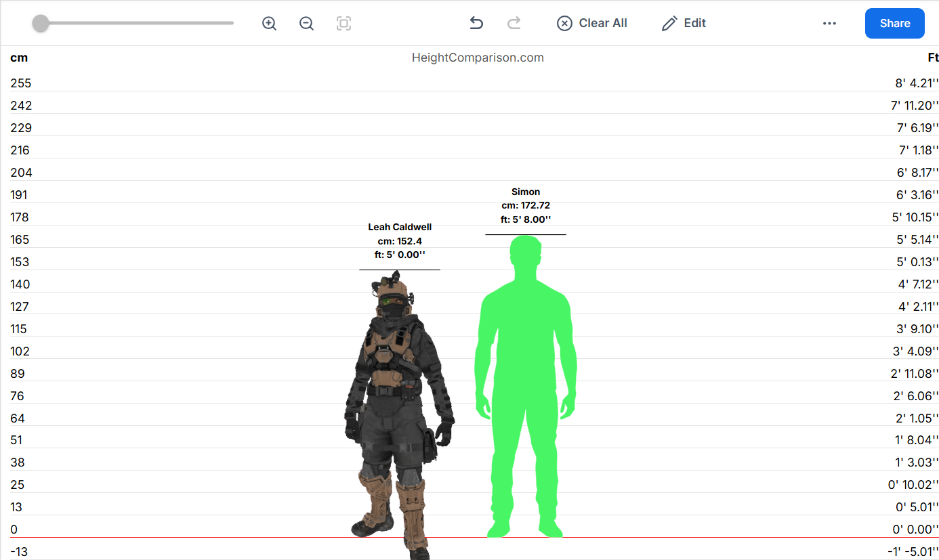Click the Ft column header
The width and height of the screenshot is (939, 560).
click(932, 58)
